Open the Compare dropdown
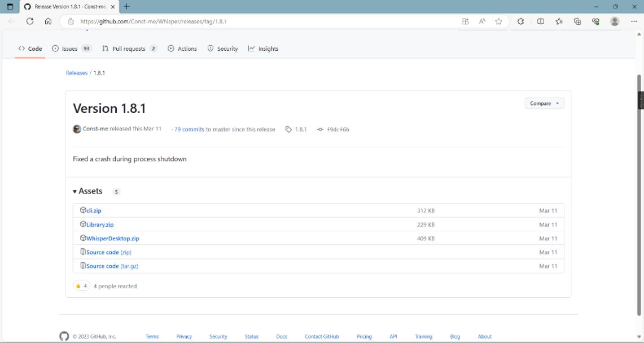Screen dimensions: 644x343 tap(544, 103)
